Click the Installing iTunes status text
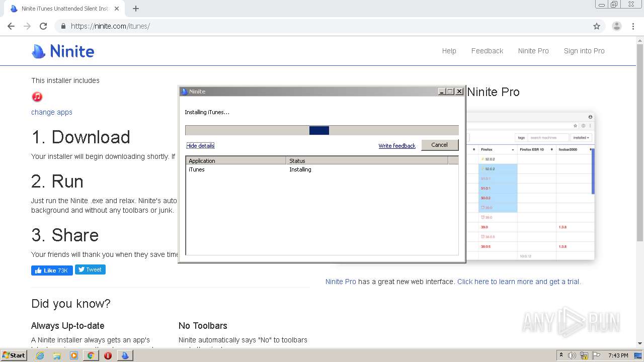 207,112
